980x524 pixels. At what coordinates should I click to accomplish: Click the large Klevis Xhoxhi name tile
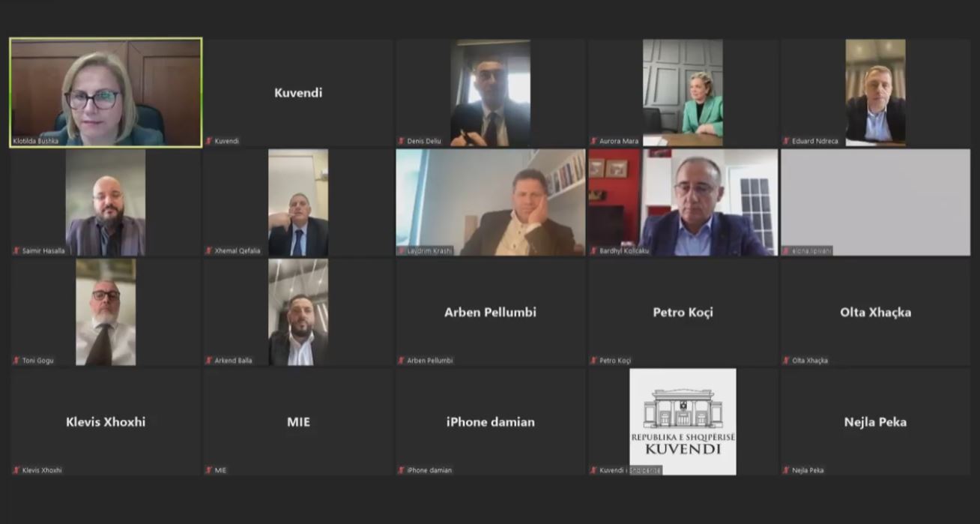106,422
